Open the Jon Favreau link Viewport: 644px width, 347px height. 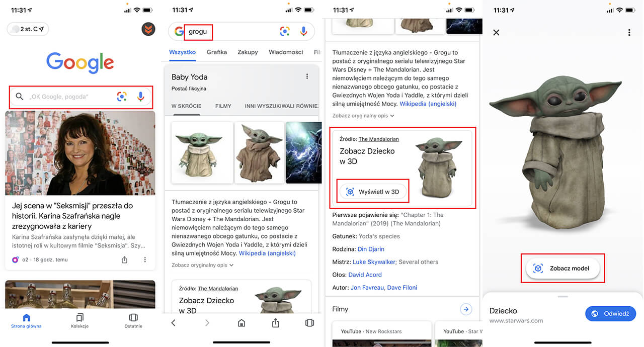[x=367, y=288]
